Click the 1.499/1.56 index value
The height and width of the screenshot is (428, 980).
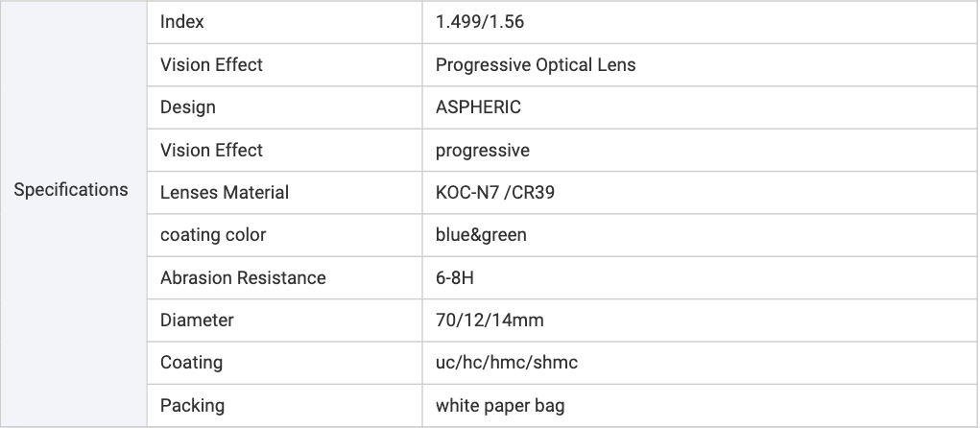(x=480, y=22)
